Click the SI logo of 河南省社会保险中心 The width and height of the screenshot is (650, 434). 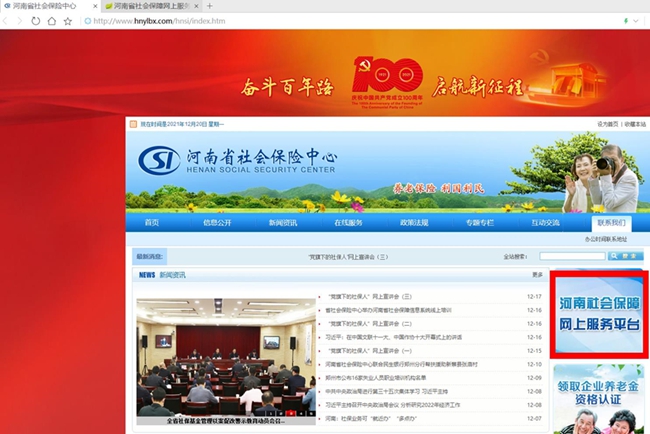pos(159,160)
